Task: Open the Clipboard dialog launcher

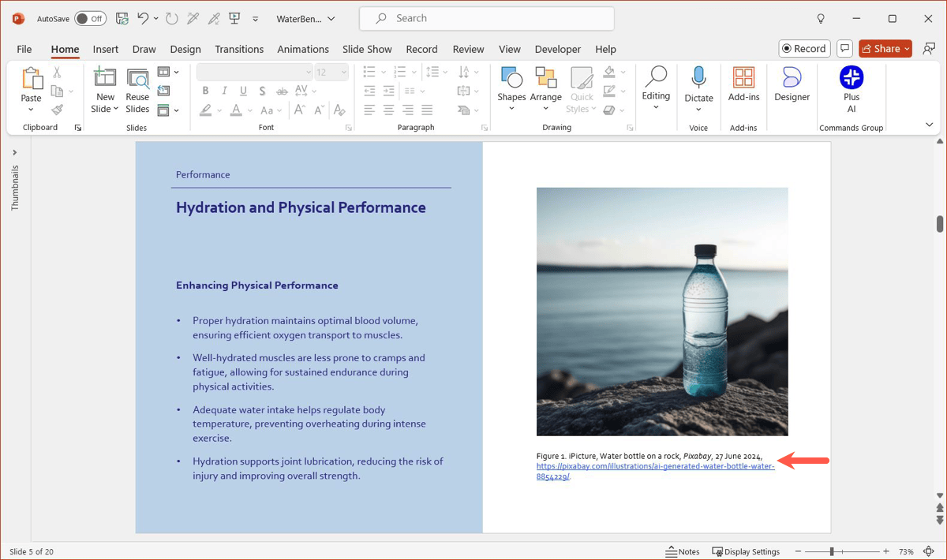Action: click(x=77, y=128)
